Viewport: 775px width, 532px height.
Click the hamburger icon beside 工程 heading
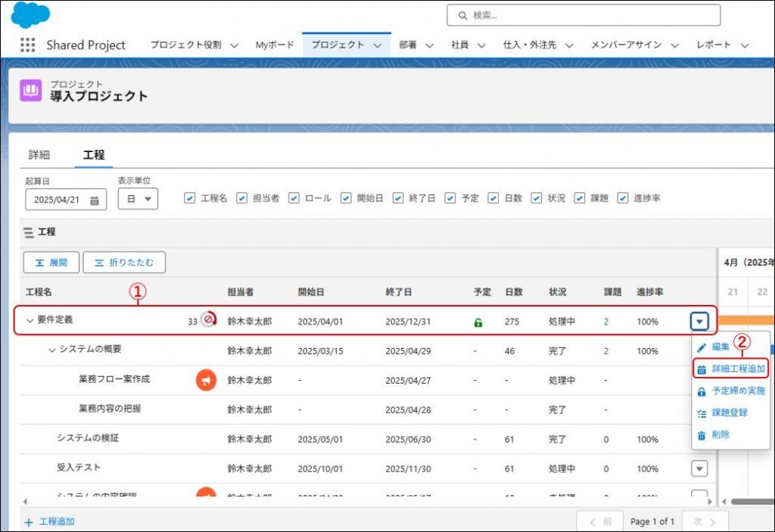click(x=28, y=232)
